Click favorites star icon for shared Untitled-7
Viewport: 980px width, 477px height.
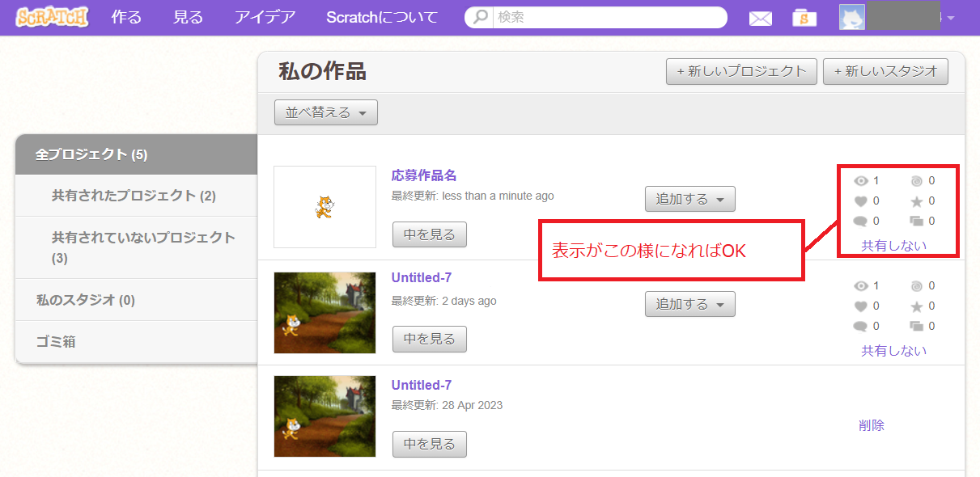[916, 306]
